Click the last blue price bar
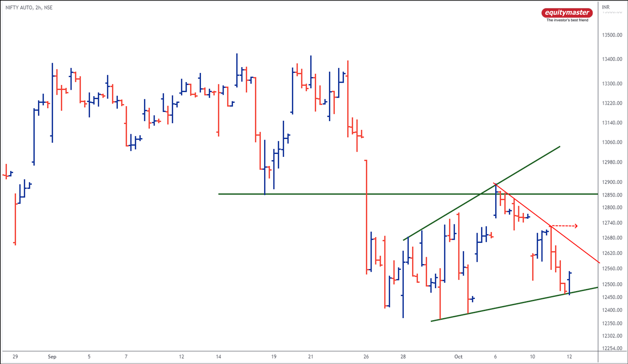This screenshot has width=628, height=364. tap(570, 282)
